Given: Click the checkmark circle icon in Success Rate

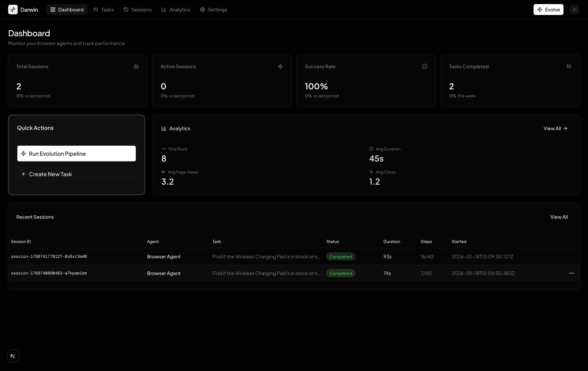Looking at the screenshot, I should 424,66.
